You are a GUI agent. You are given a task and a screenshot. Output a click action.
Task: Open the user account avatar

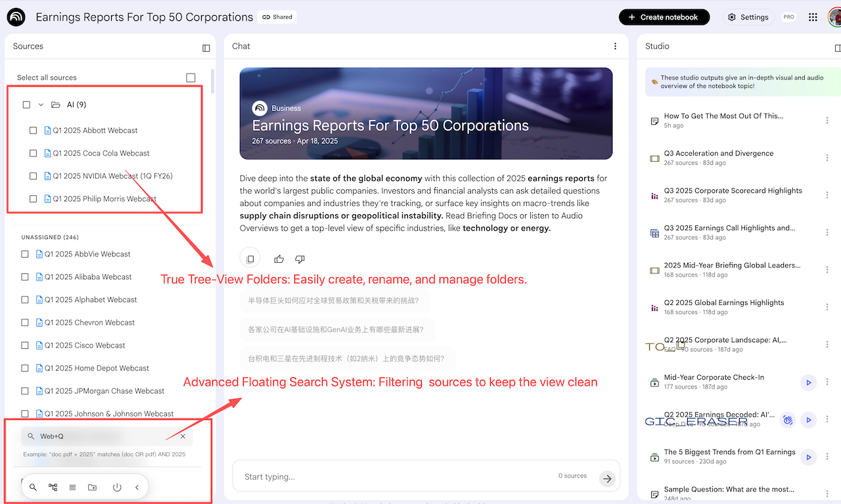[x=834, y=17]
